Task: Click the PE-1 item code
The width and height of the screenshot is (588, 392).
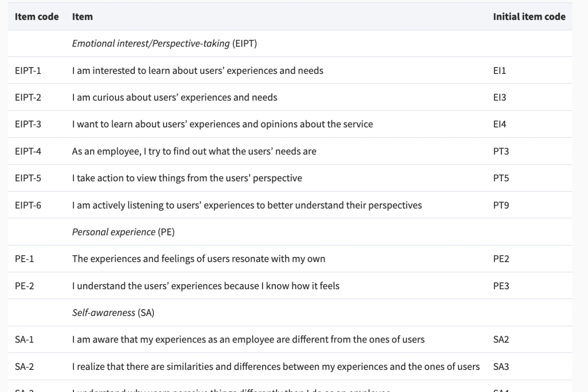Action: click(x=24, y=259)
